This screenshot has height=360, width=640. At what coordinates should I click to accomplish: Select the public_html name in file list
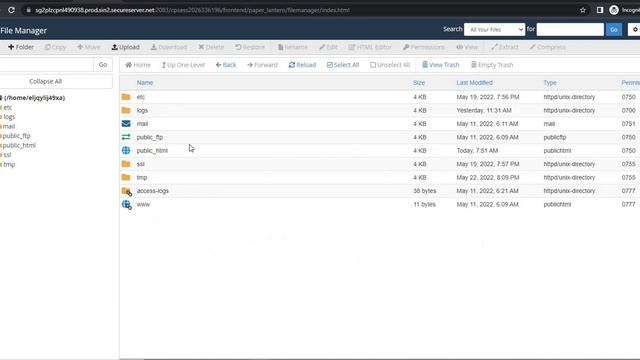(x=152, y=151)
